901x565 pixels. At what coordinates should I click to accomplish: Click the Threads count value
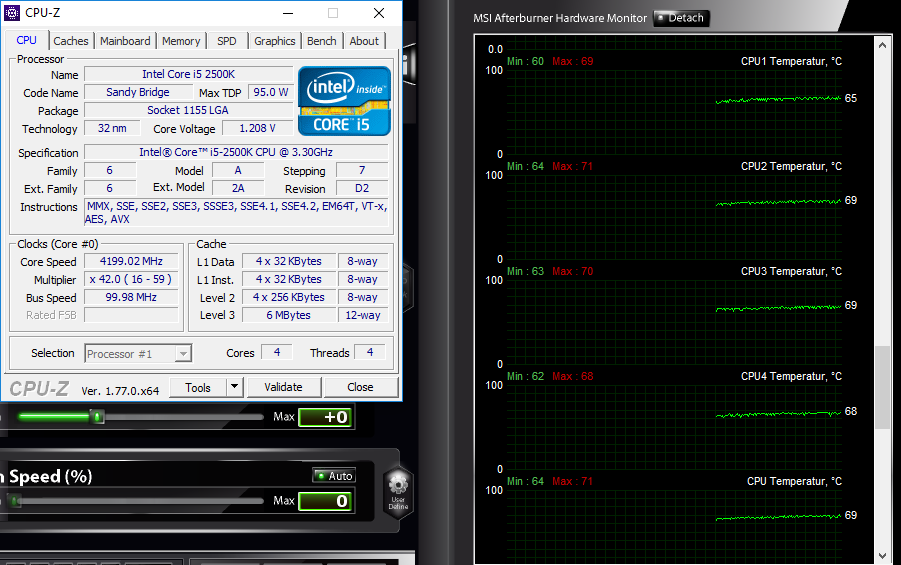coord(370,352)
